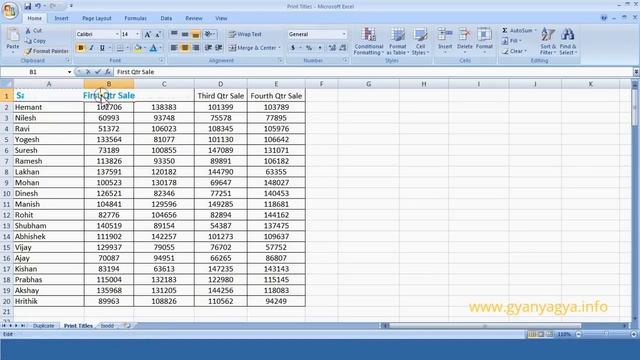Apply percent style
Image resolution: width=640 pixels, height=360 pixels.
pyautogui.click(x=309, y=48)
